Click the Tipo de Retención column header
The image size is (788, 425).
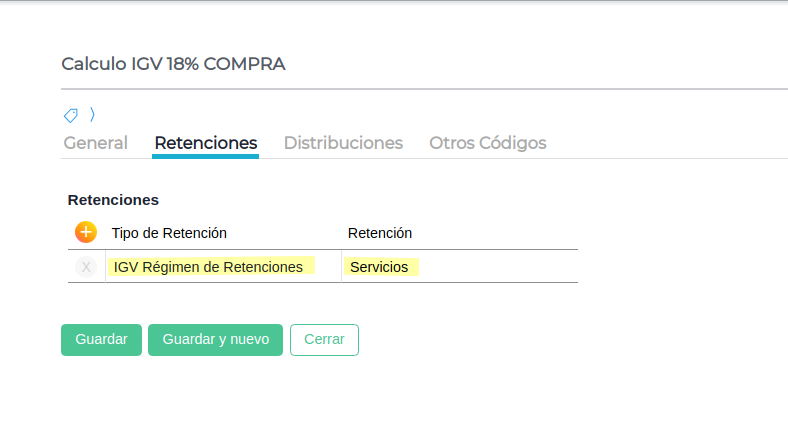pyautogui.click(x=169, y=233)
